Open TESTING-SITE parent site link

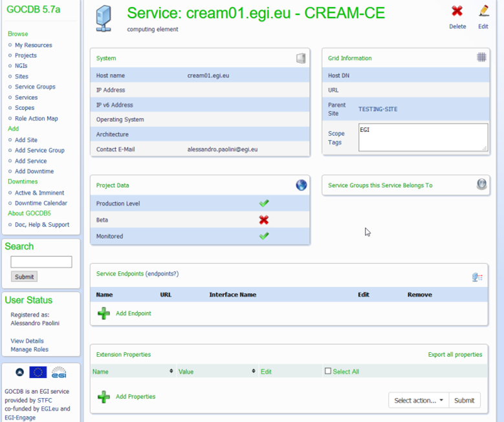click(x=378, y=109)
